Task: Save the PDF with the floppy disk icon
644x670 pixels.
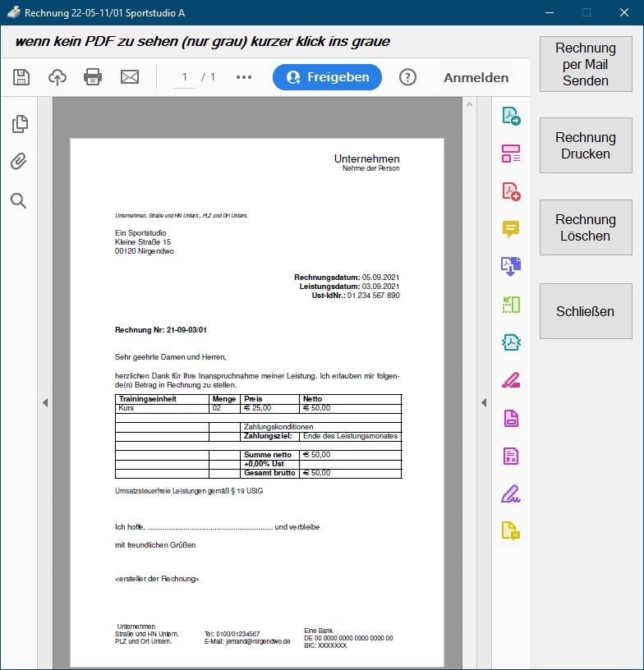Action: [x=21, y=77]
